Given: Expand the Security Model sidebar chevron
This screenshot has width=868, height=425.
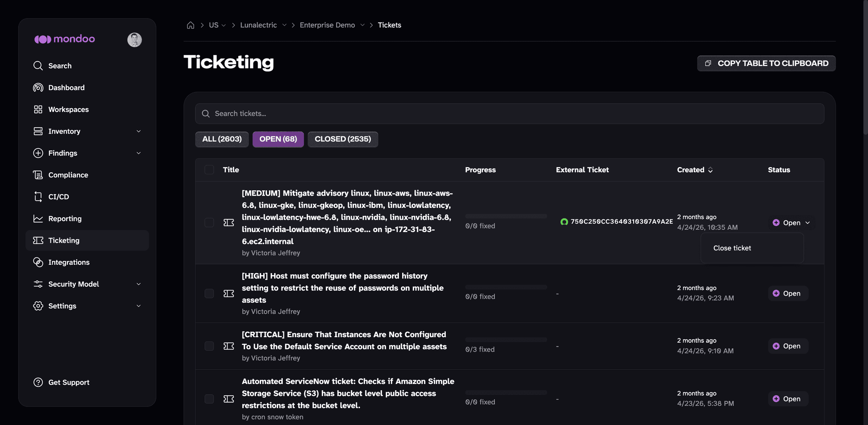Looking at the screenshot, I should pyautogui.click(x=139, y=284).
